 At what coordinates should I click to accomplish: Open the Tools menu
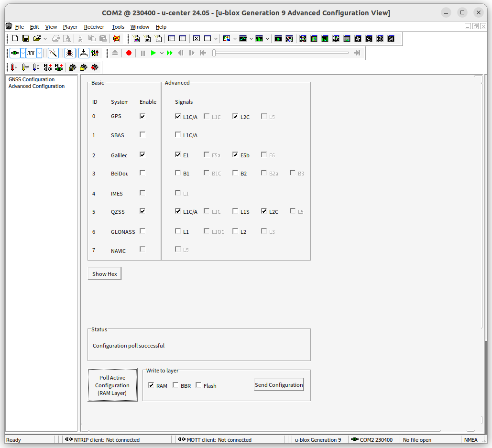[118, 27]
